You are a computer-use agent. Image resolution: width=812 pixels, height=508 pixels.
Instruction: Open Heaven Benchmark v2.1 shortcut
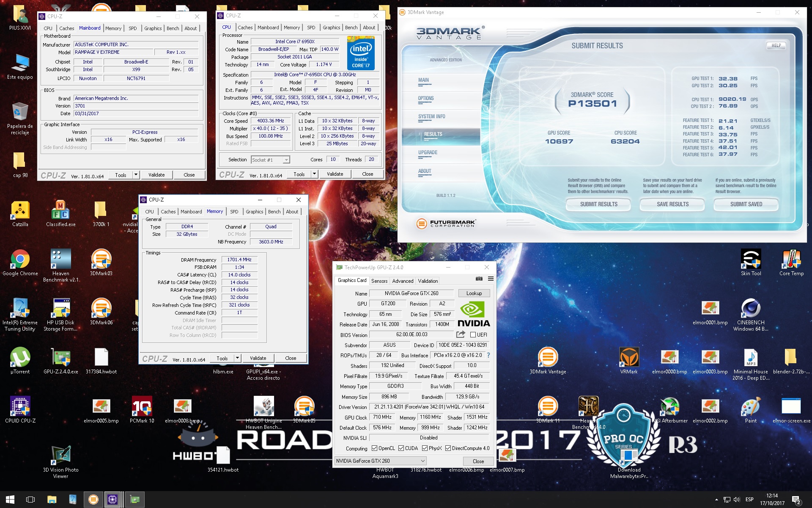(x=61, y=266)
